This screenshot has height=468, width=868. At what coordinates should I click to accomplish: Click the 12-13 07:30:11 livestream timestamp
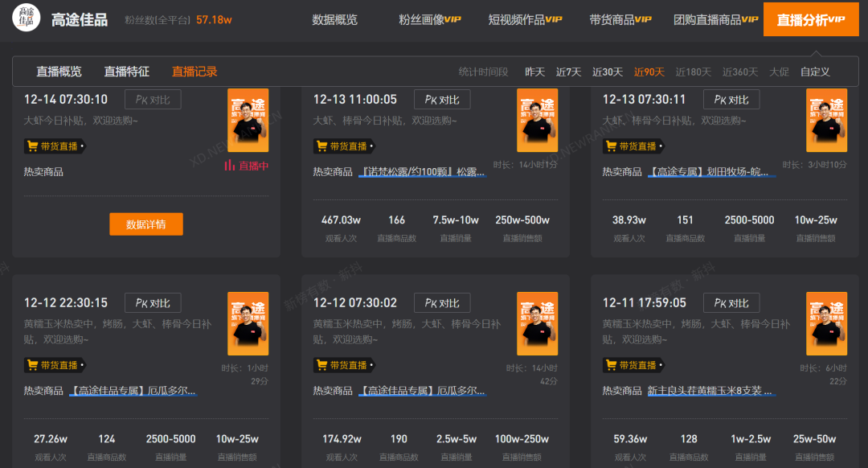(645, 100)
